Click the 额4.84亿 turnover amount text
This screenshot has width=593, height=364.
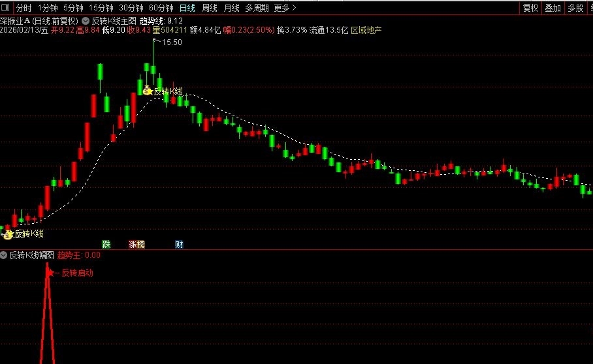tap(205, 30)
